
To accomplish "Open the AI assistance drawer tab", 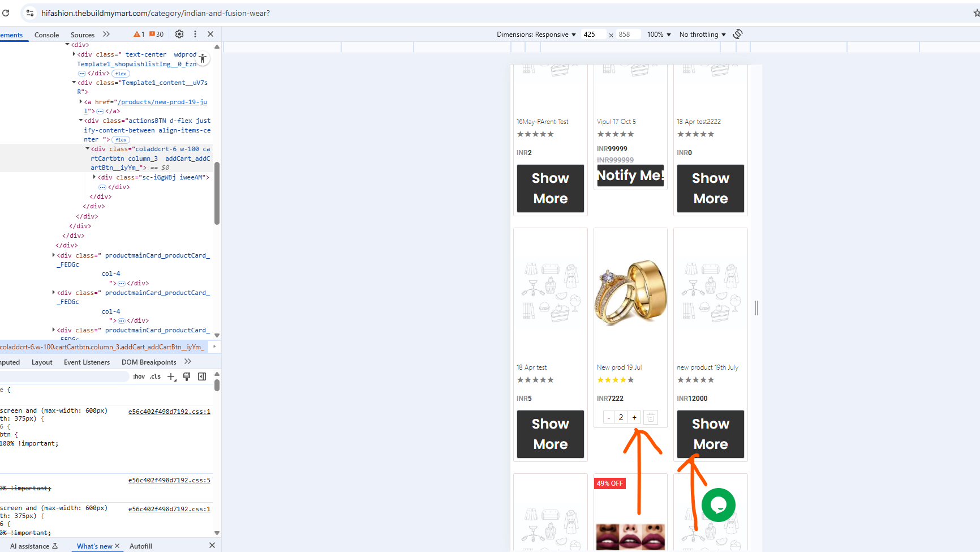I will 34,546.
